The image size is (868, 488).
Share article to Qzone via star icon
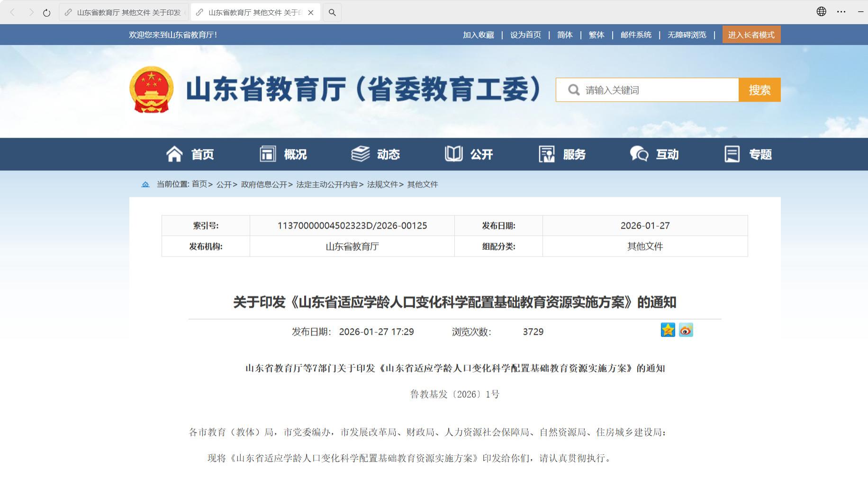pyautogui.click(x=668, y=330)
